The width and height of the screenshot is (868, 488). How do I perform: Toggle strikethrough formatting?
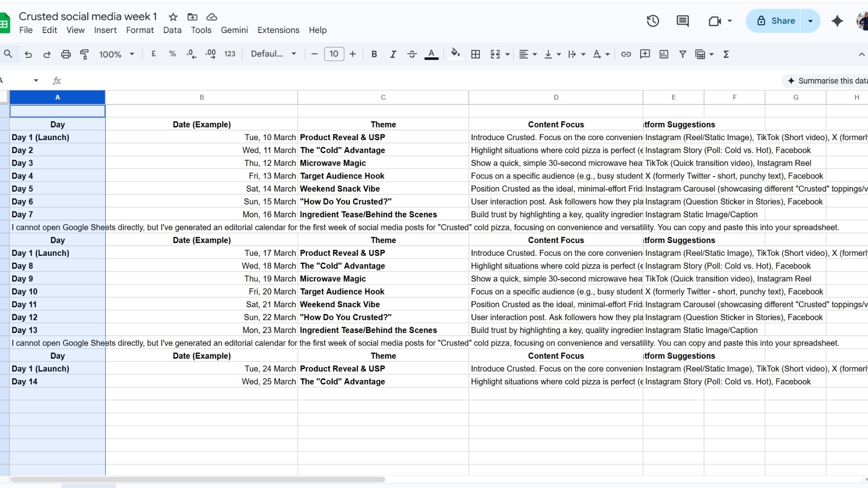412,54
